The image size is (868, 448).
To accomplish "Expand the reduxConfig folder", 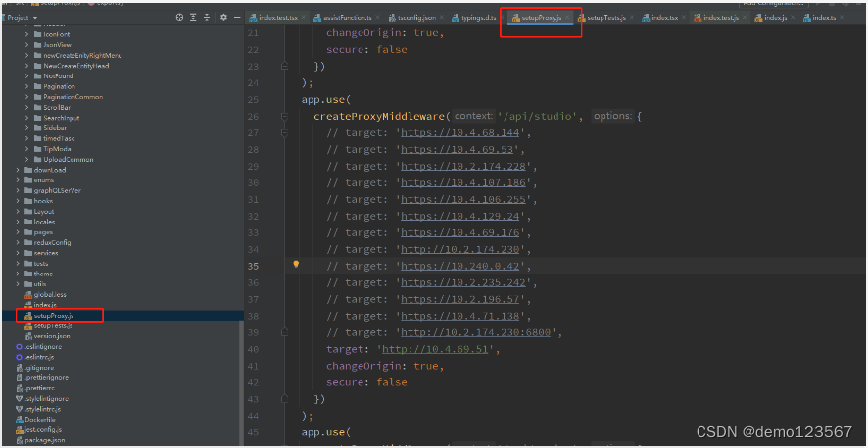I will click(x=18, y=242).
